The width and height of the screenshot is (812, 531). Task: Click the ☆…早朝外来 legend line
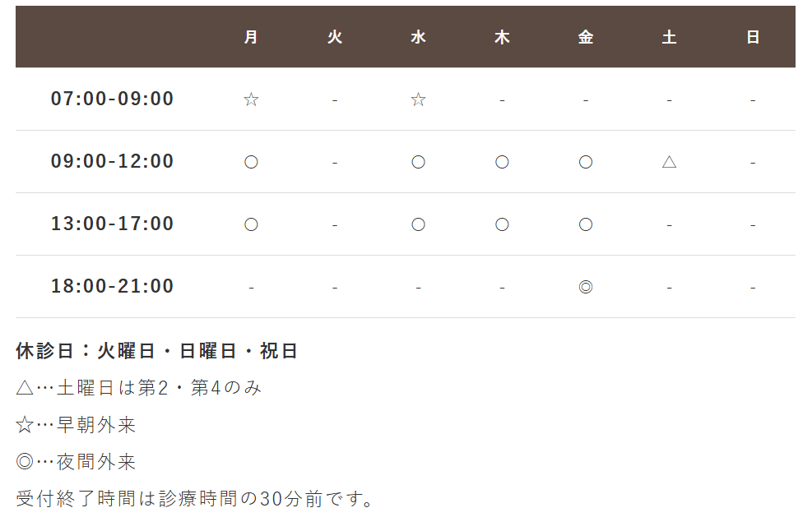(76, 425)
